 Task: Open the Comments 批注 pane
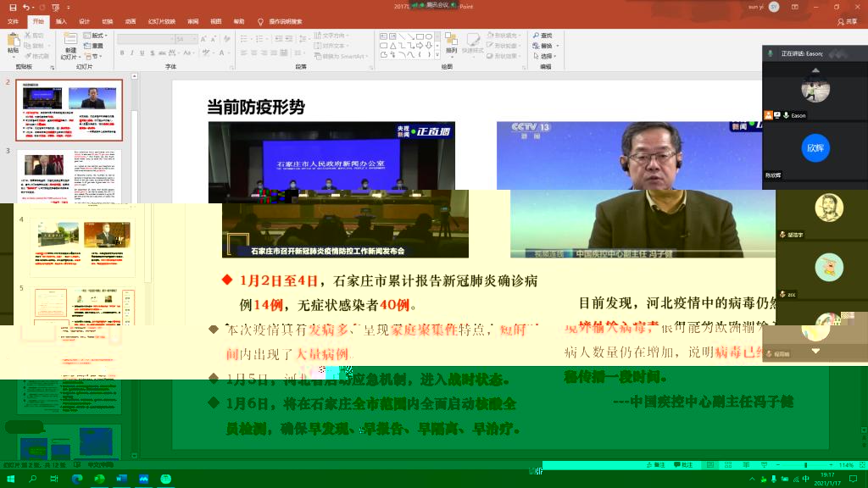click(x=683, y=465)
